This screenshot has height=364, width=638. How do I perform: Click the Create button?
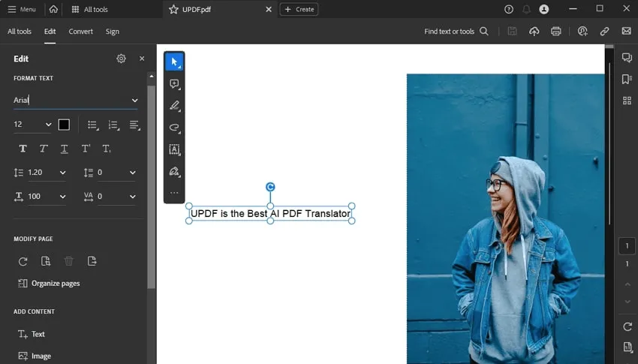point(299,9)
